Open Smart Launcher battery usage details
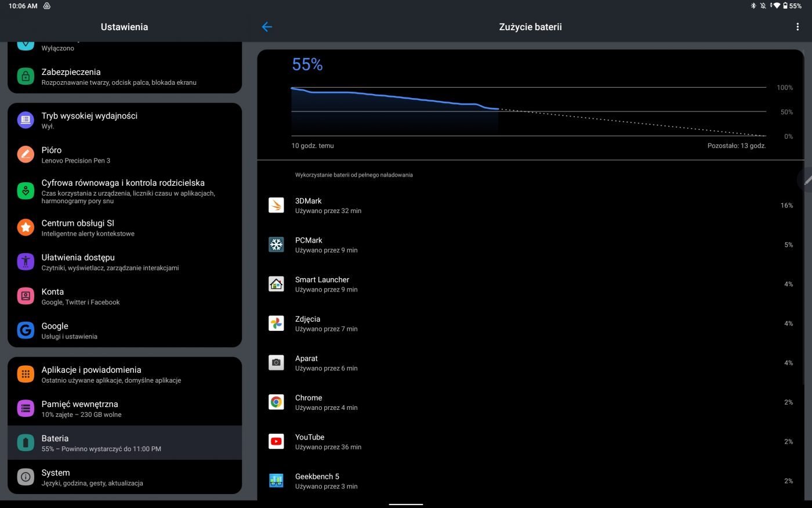812x508 pixels. click(x=531, y=284)
